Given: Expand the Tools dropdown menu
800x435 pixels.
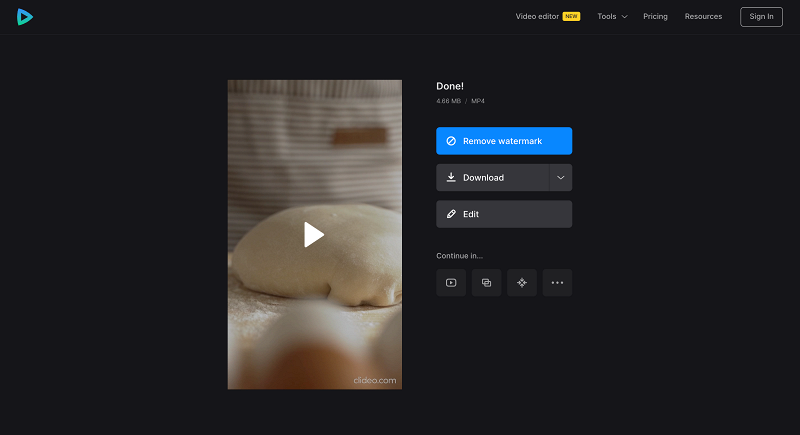Looking at the screenshot, I should coord(612,16).
